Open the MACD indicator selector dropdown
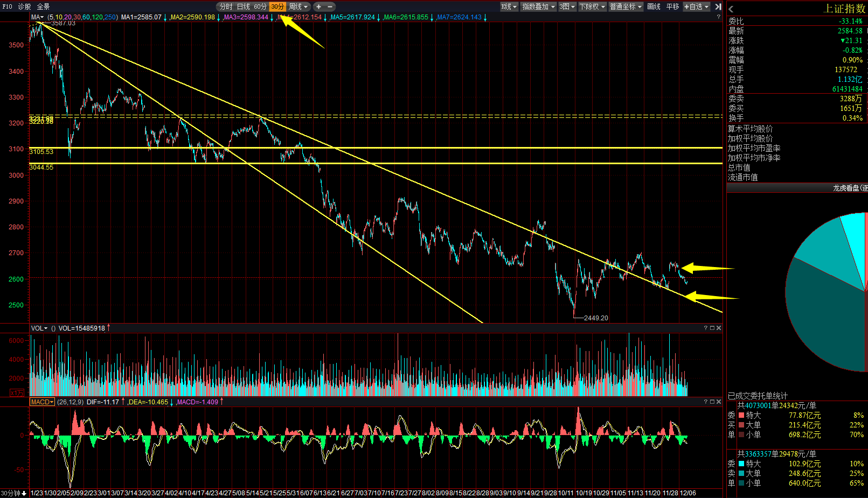 [42, 402]
